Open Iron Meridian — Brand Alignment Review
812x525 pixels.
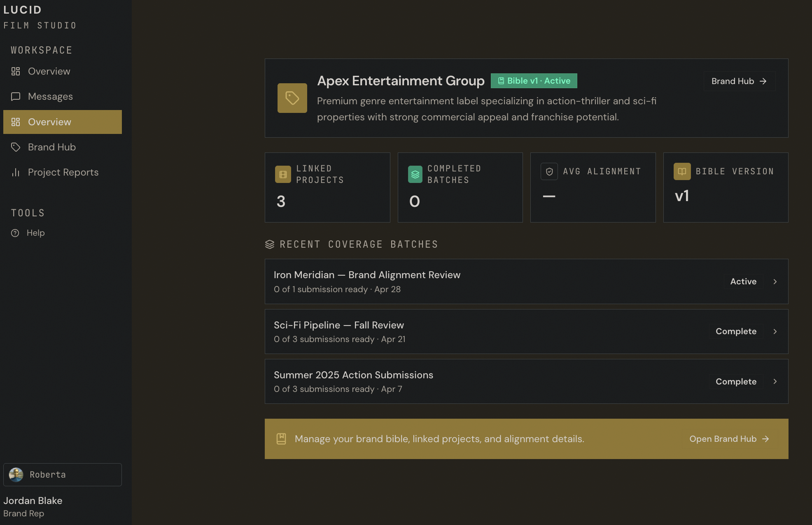click(x=526, y=281)
